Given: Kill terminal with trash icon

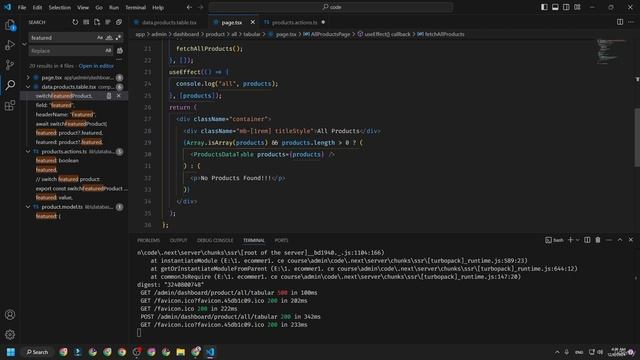Looking at the screenshot, I should [x=598, y=240].
